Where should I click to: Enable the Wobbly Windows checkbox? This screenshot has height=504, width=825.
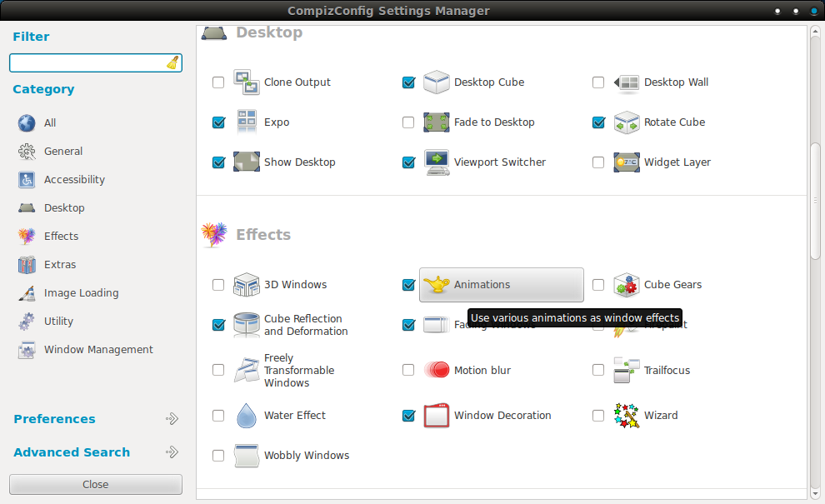click(218, 456)
